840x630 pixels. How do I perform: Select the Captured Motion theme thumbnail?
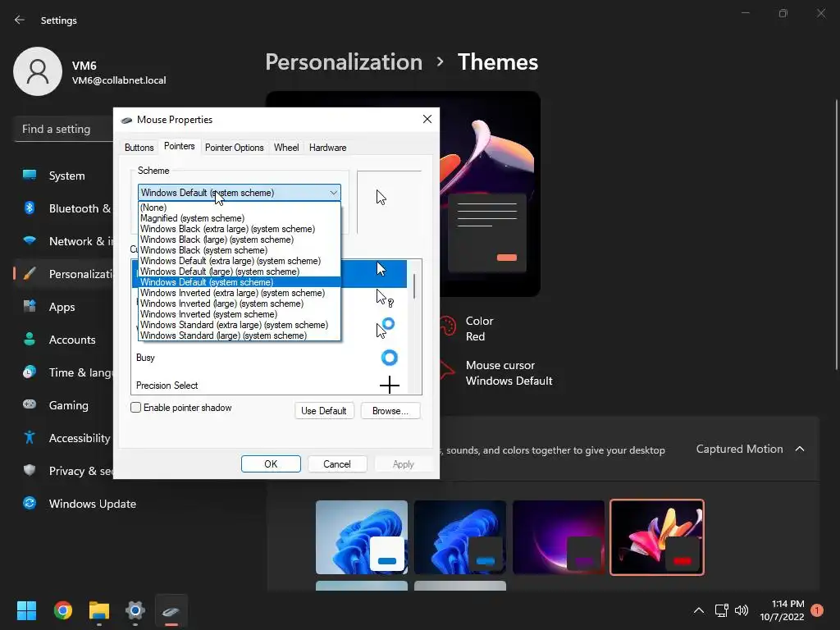[x=657, y=537]
